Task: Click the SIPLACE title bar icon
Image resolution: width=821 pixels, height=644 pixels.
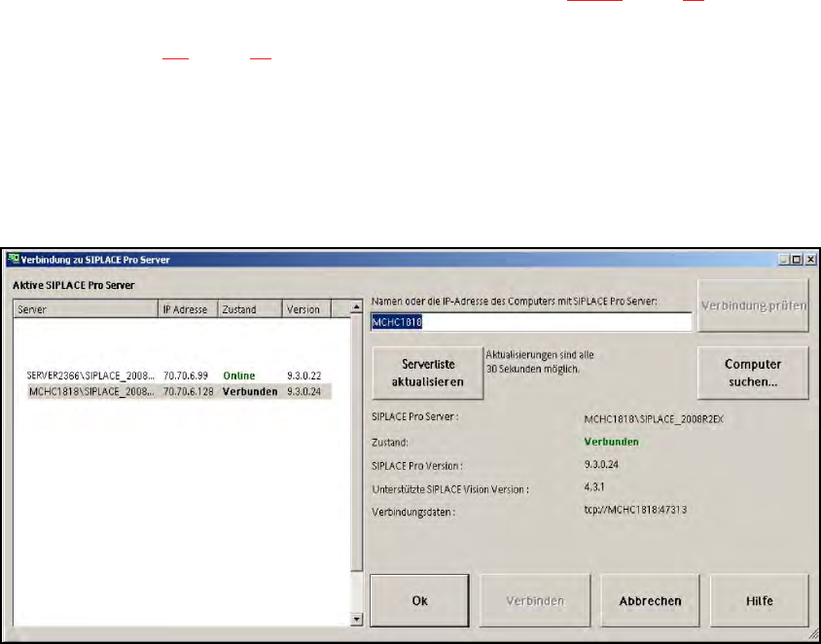Action: 14,259
